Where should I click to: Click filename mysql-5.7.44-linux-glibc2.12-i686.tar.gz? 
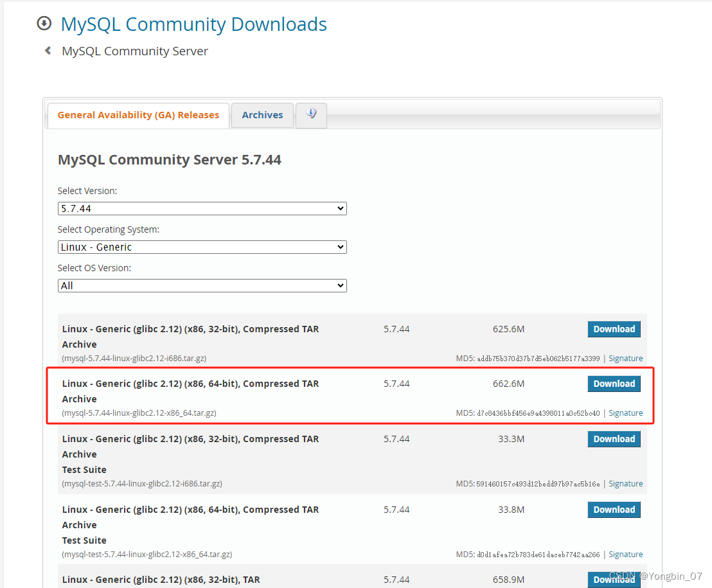(134, 358)
